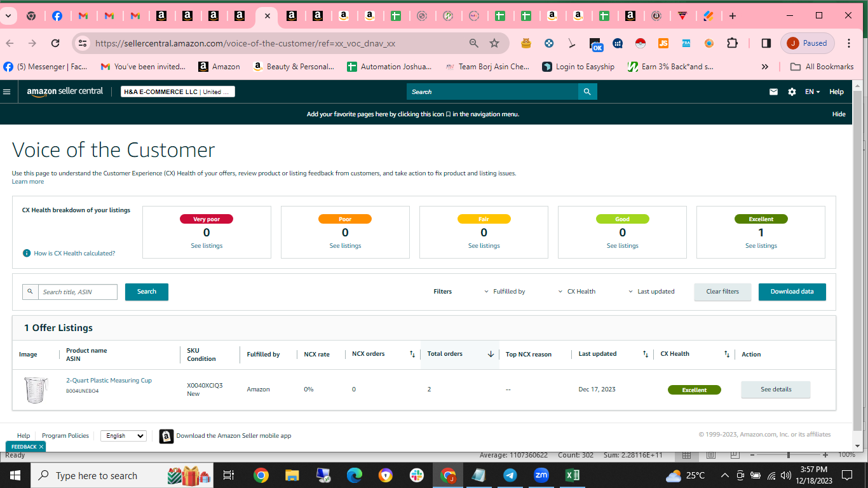Click the orange JS extension icon
The image size is (868, 488).
tap(663, 43)
